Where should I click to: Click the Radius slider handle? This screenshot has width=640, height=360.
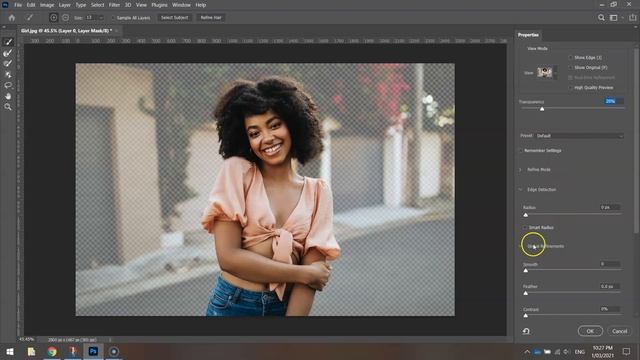526,215
